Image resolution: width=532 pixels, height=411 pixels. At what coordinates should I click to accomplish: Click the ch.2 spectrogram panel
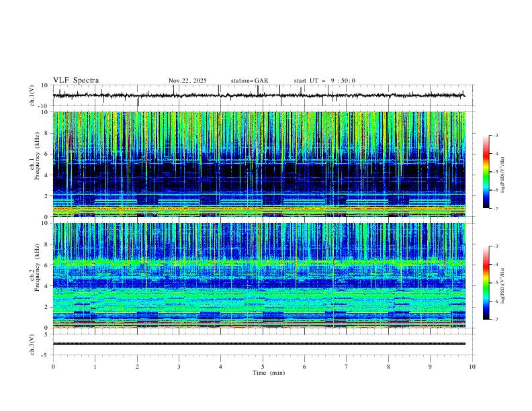pyautogui.click(x=259, y=275)
